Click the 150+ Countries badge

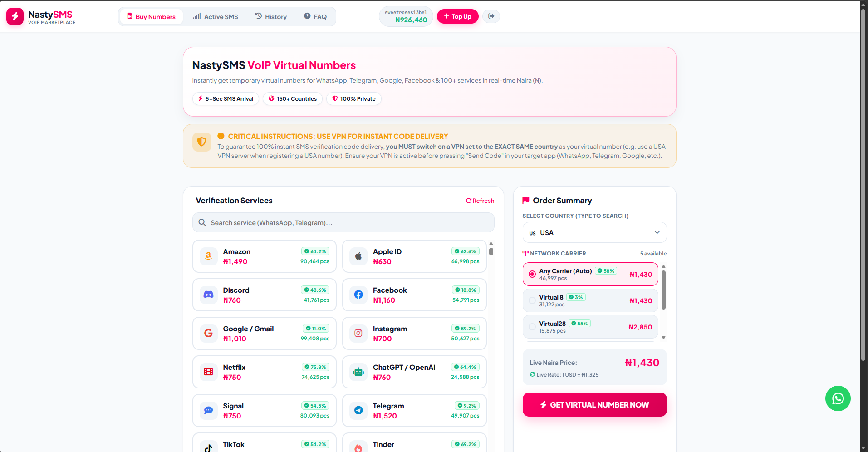[293, 99]
